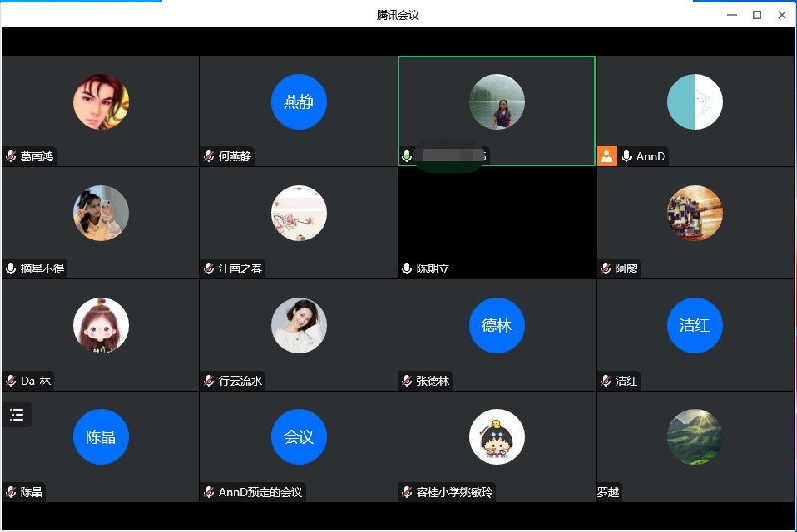Click the green mountain landscape avatar of 罗越
The width and height of the screenshot is (797, 532).
pos(694,437)
